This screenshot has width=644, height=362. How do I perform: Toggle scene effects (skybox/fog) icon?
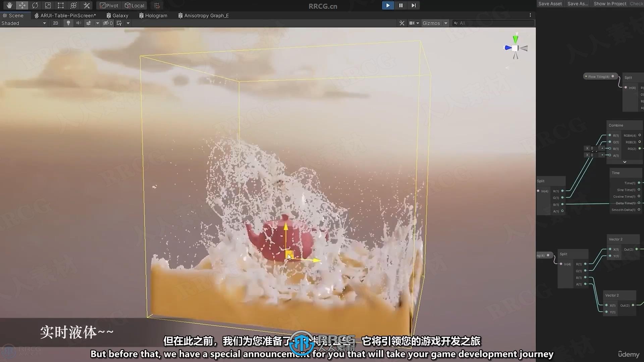pos(89,23)
